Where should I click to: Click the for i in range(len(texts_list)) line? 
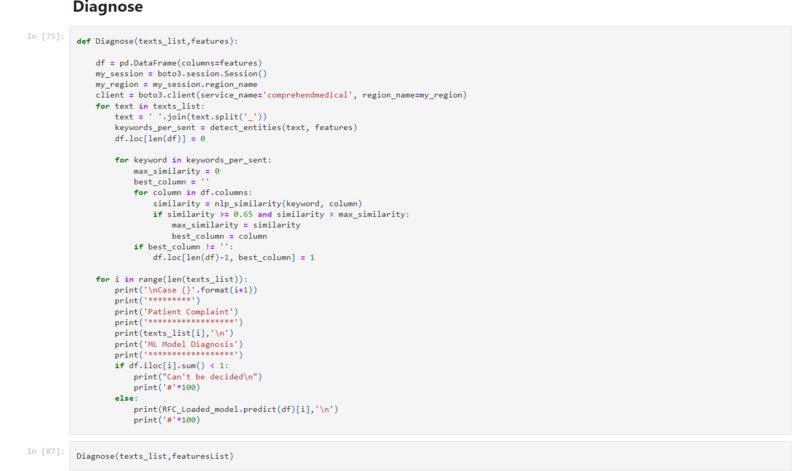(x=171, y=279)
